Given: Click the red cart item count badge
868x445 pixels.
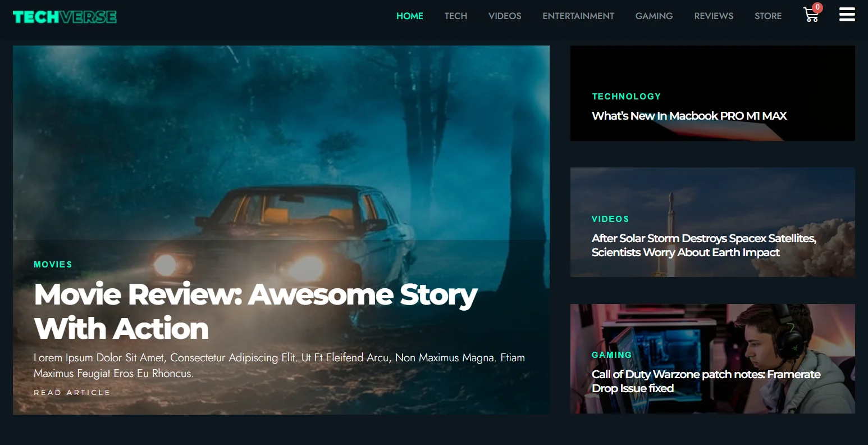Looking at the screenshot, I should 817,7.
